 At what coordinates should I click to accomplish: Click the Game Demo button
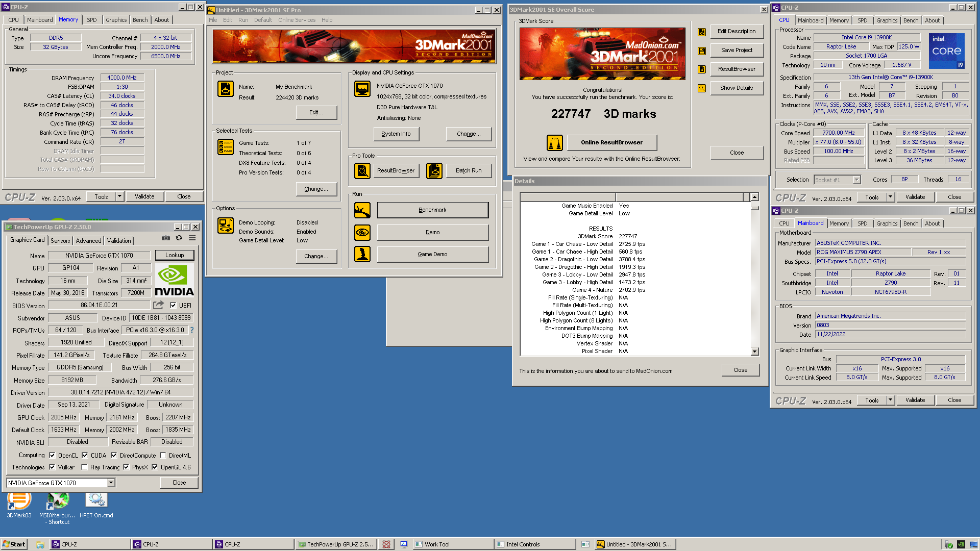coord(432,254)
